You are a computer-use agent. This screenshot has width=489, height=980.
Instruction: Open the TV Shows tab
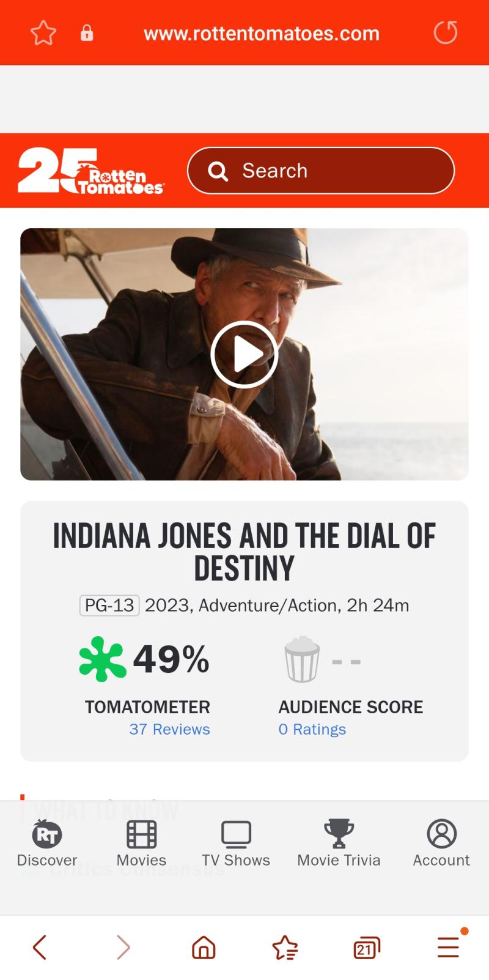point(236,844)
